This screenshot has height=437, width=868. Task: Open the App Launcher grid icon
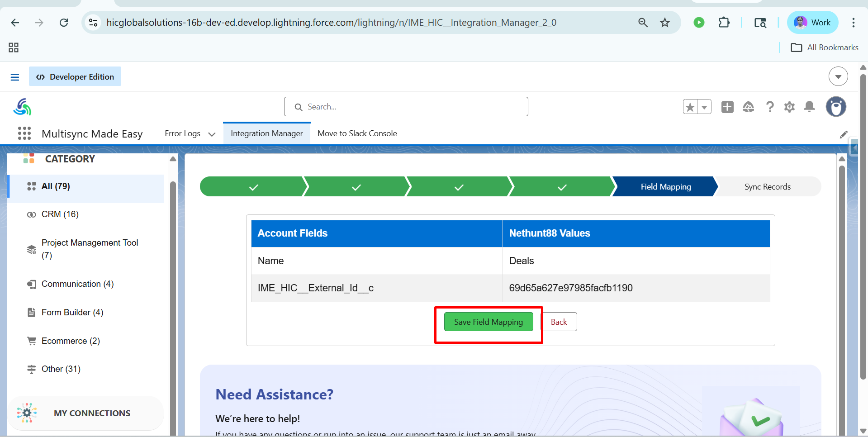24,133
